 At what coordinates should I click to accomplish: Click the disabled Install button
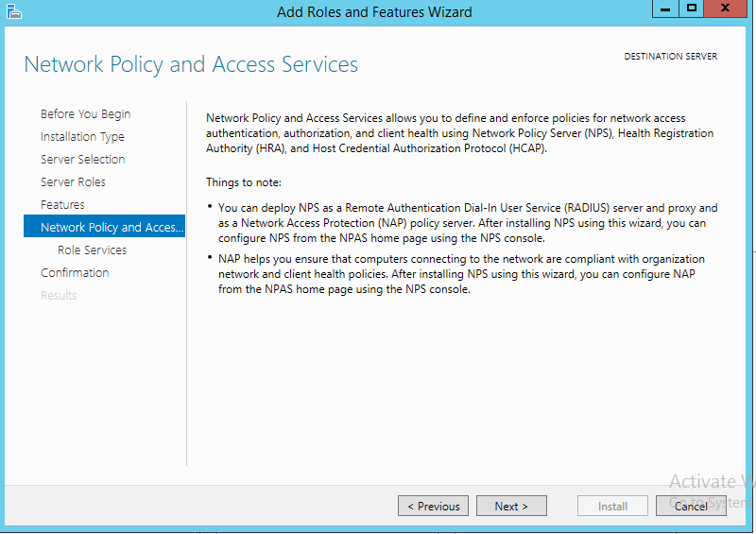612,506
